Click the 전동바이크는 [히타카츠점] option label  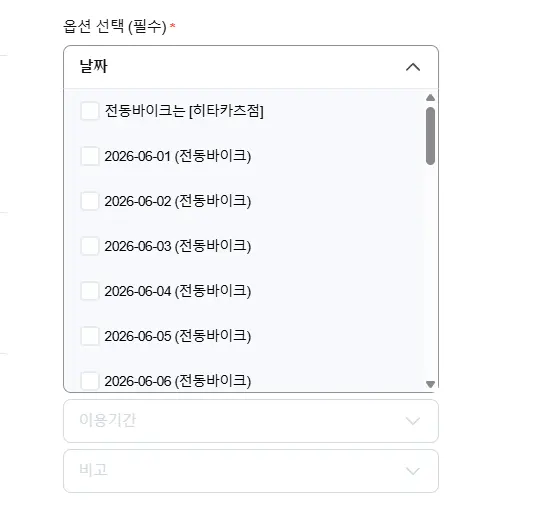[184, 111]
